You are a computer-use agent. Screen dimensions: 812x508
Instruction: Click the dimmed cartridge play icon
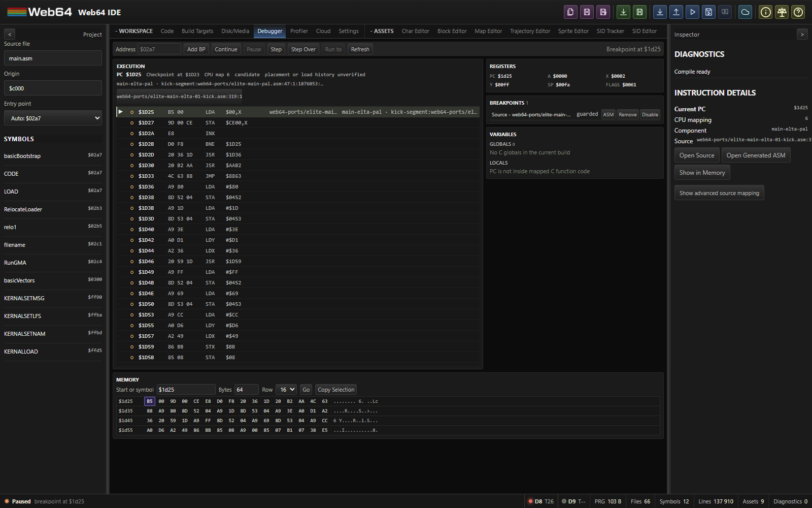(x=725, y=12)
